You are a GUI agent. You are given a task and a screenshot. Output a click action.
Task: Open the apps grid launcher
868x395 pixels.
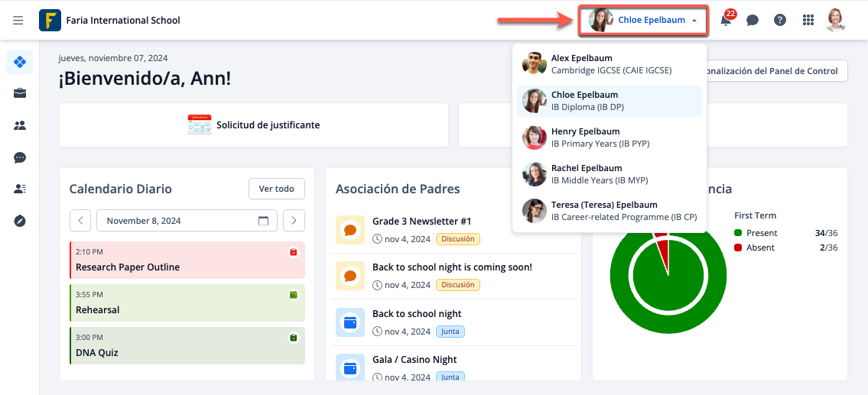coord(808,21)
